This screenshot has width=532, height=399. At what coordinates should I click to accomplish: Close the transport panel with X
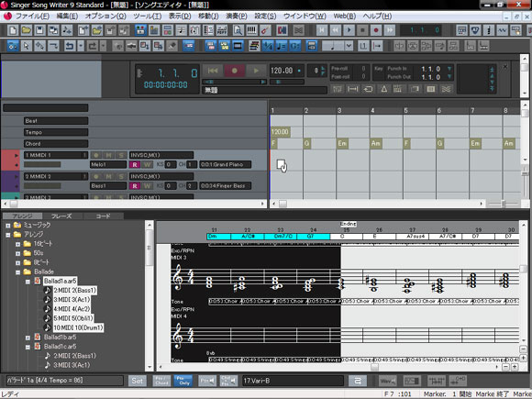pos(505,66)
